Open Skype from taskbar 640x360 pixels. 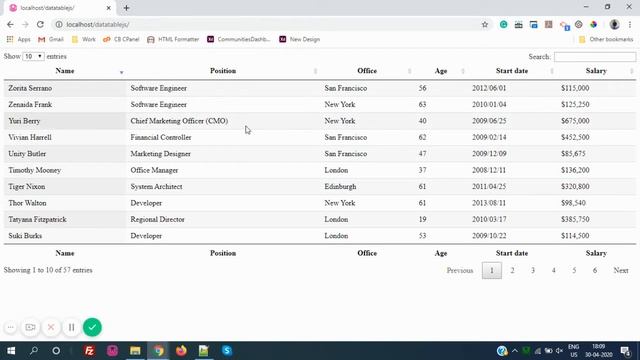click(x=227, y=351)
